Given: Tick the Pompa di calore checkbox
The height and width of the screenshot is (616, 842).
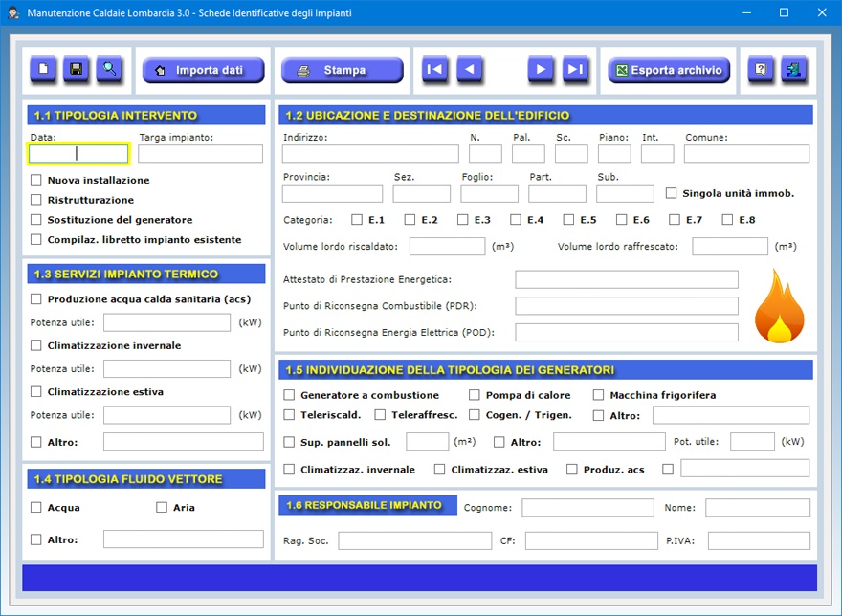Looking at the screenshot, I should click(x=475, y=395).
